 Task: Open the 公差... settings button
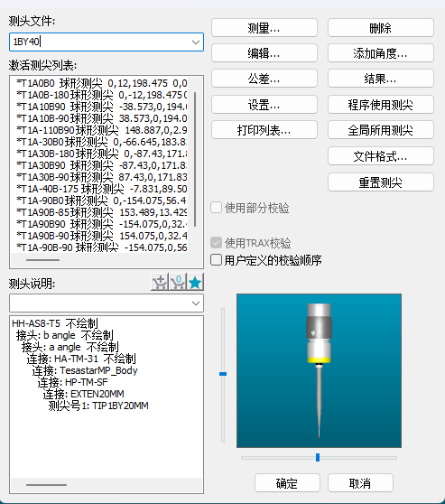tap(264, 78)
